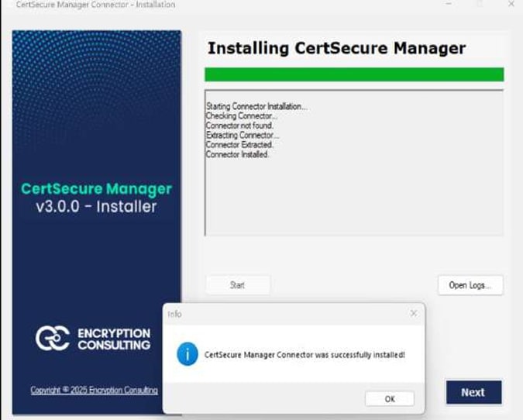
Task: Open the Copyright 2025 Encryption Consulting link
Action: (x=94, y=390)
